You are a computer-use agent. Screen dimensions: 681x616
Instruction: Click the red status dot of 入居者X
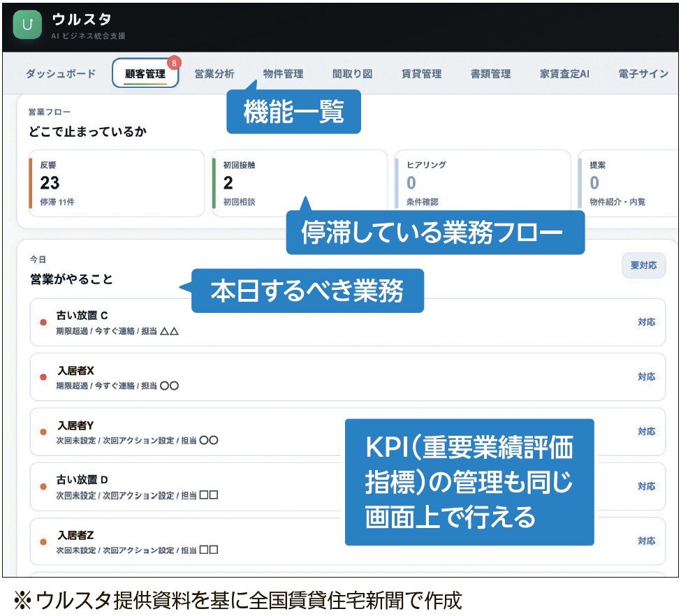point(43,377)
